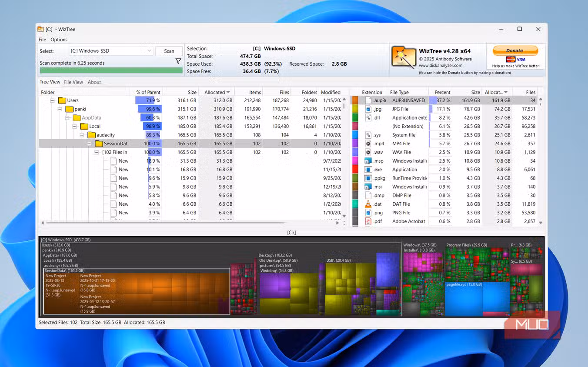Viewport: 588px width, 367px height.
Task: Click the .dmp file icon
Action: click(x=368, y=195)
